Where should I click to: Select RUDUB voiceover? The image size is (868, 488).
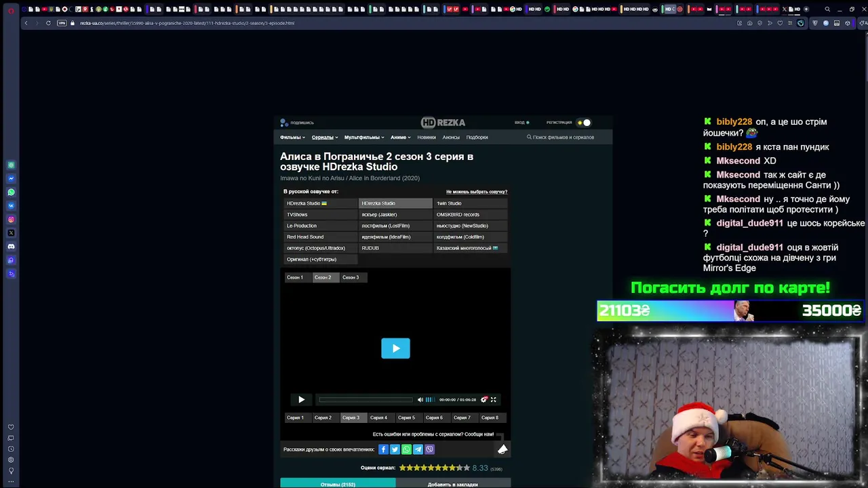coord(395,248)
